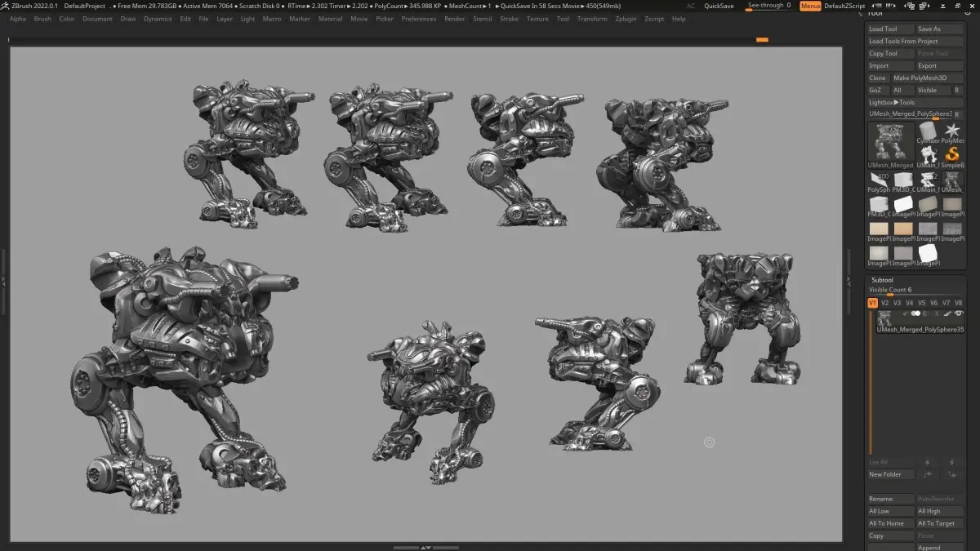Click the bottom divider expand arrows

coord(425,548)
